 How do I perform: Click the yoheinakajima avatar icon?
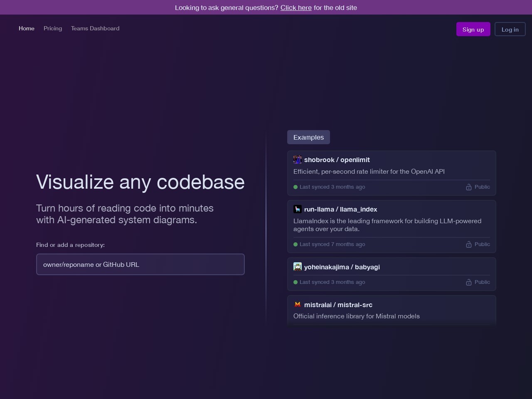tap(297, 267)
